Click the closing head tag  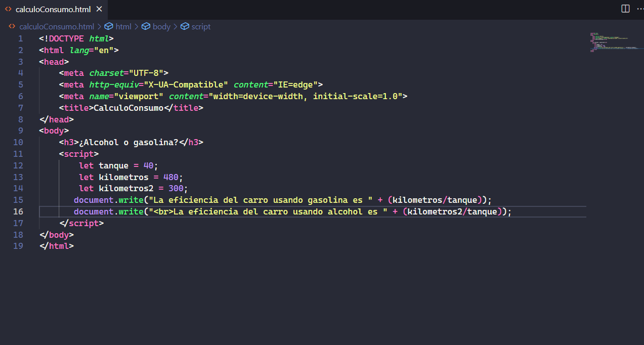click(57, 119)
